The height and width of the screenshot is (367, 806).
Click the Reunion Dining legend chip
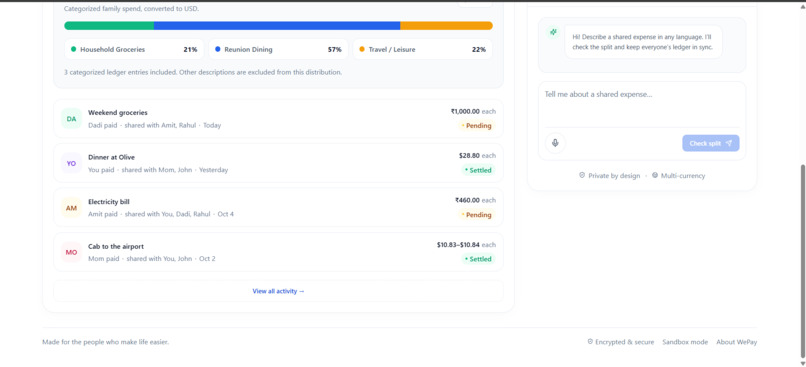tap(278, 49)
